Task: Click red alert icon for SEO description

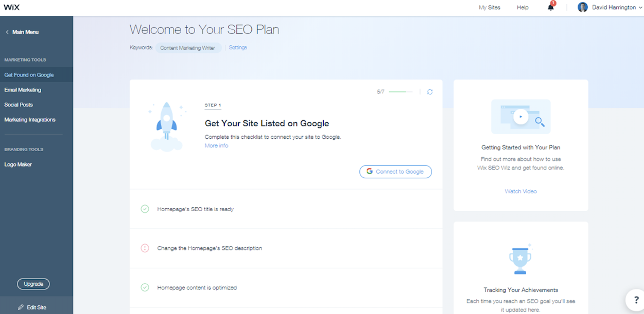Action: tap(145, 248)
